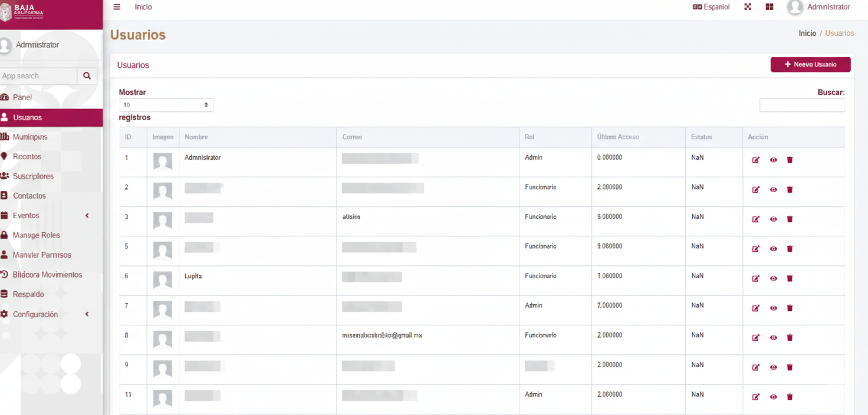
Task: Click the fullscreen icon in top bar
Action: click(748, 7)
